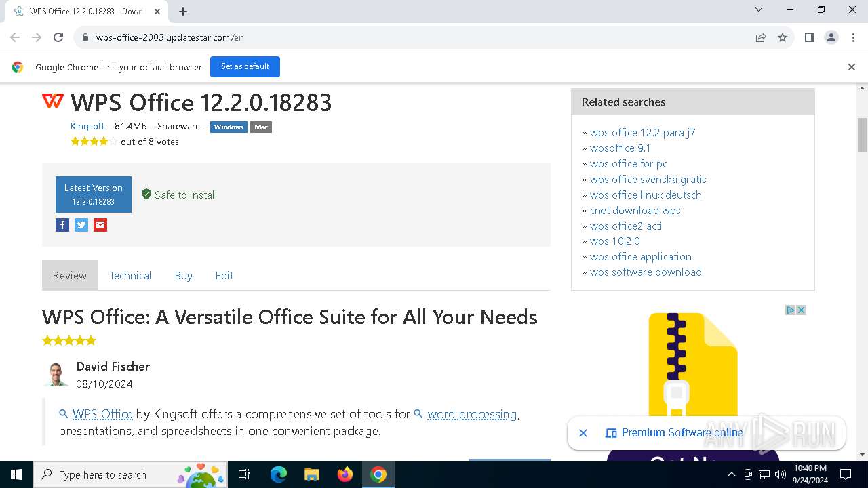Click the volume icon in system tray

[x=781, y=474]
